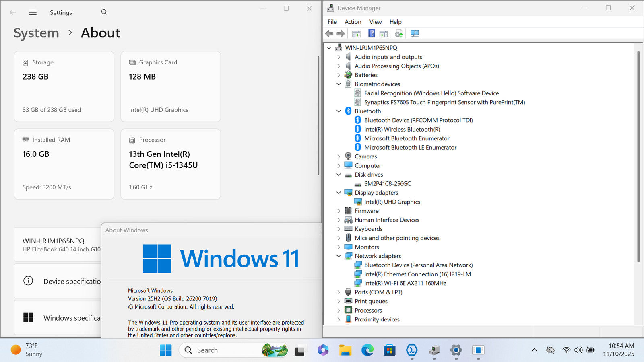This screenshot has height=362, width=644.
Task: Click the Show/Hide console tree icon
Action: pyautogui.click(x=356, y=34)
